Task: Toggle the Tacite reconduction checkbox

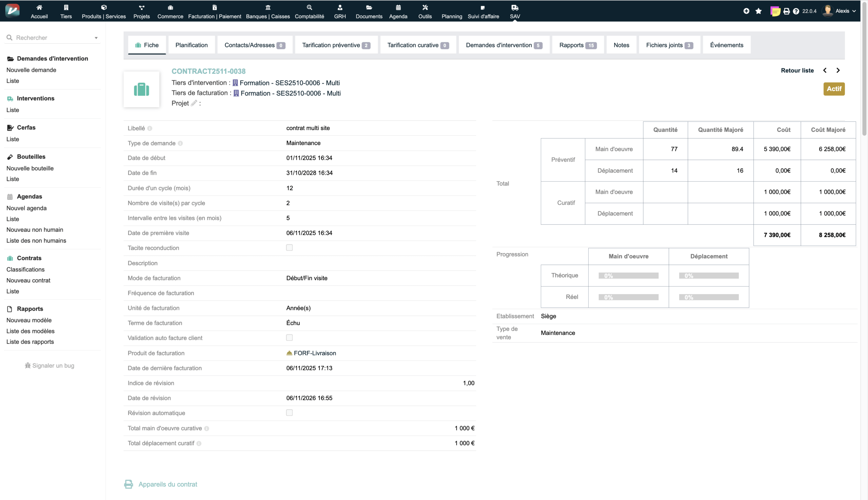Action: coord(289,248)
